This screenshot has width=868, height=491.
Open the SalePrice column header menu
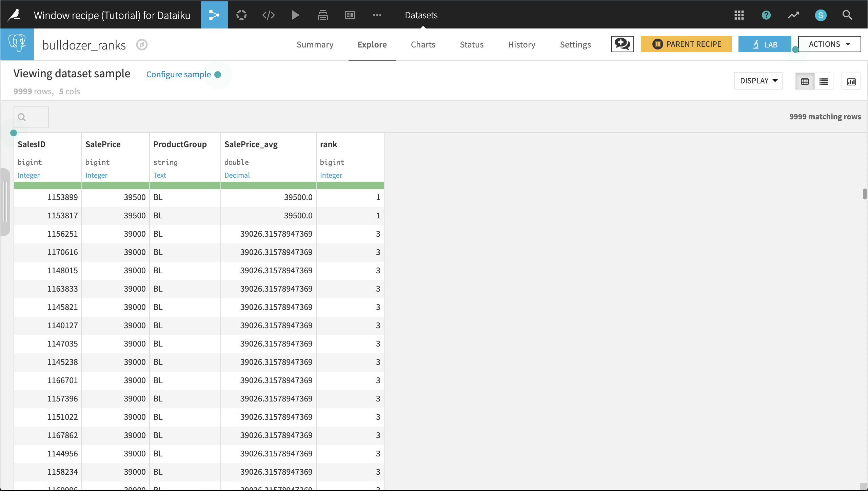(103, 144)
